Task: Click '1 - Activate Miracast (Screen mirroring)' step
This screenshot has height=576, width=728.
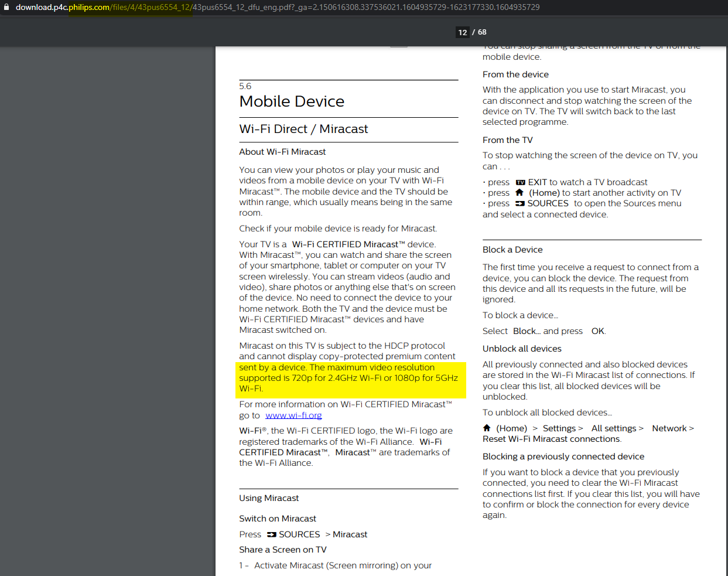Action: (336, 565)
